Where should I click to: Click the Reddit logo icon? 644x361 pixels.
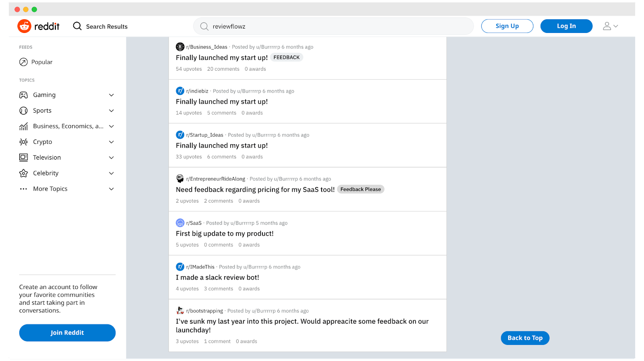click(x=24, y=26)
